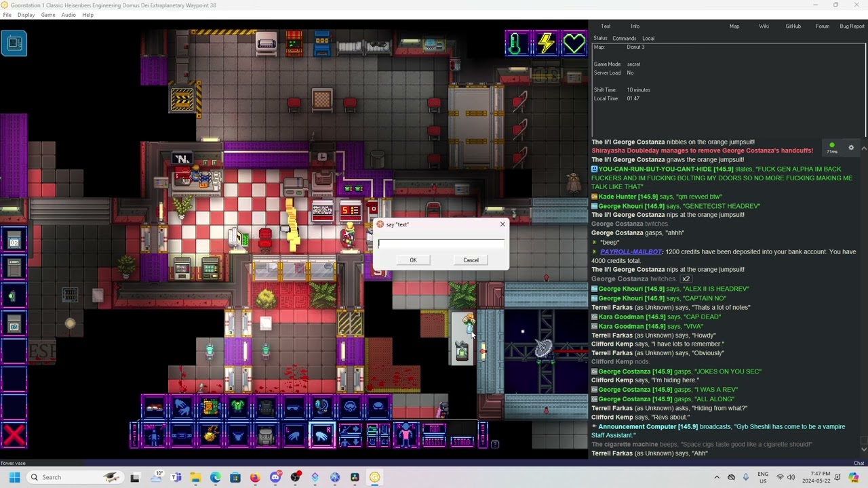Viewport: 868px width, 488px height.
Task: Toggle the RUN movement mode button
Action: point(434,430)
